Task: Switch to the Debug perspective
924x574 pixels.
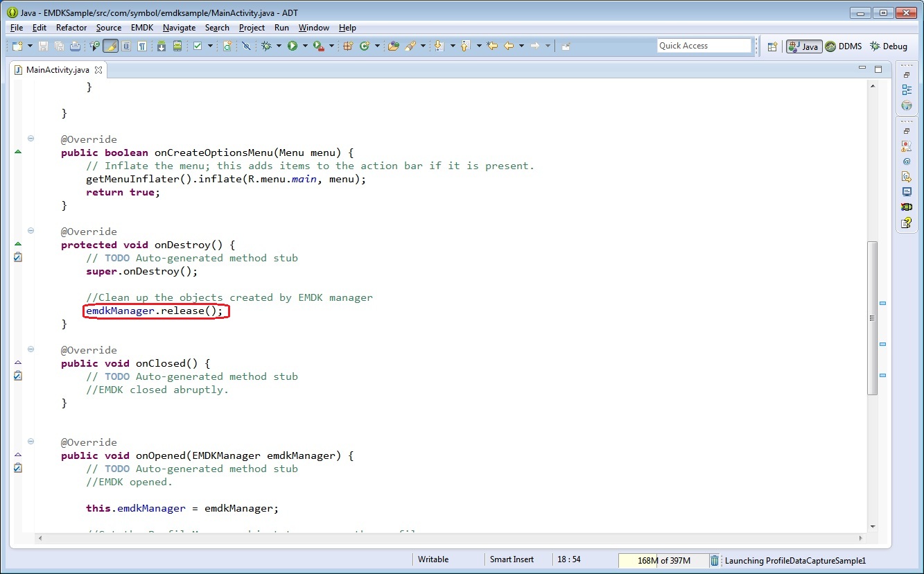Action: [889, 46]
